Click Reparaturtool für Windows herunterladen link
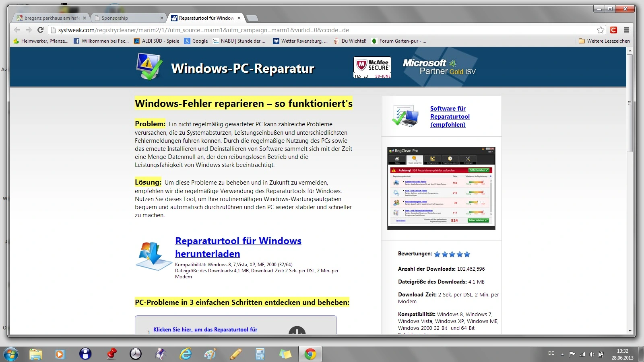644x362 pixels. tap(238, 247)
